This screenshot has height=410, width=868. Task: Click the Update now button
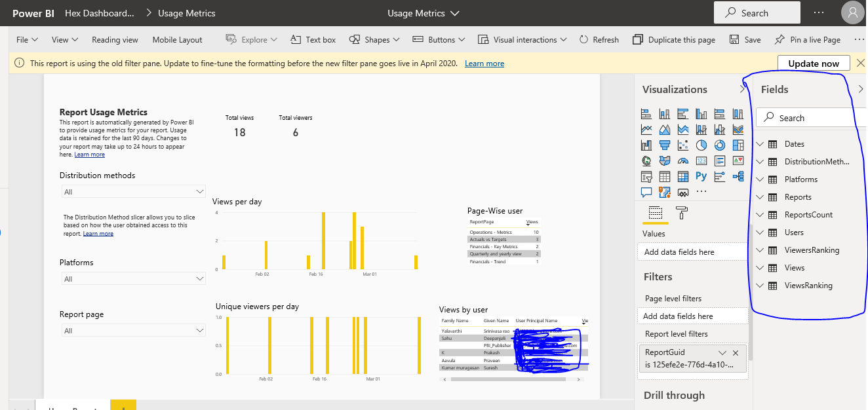[x=814, y=64]
